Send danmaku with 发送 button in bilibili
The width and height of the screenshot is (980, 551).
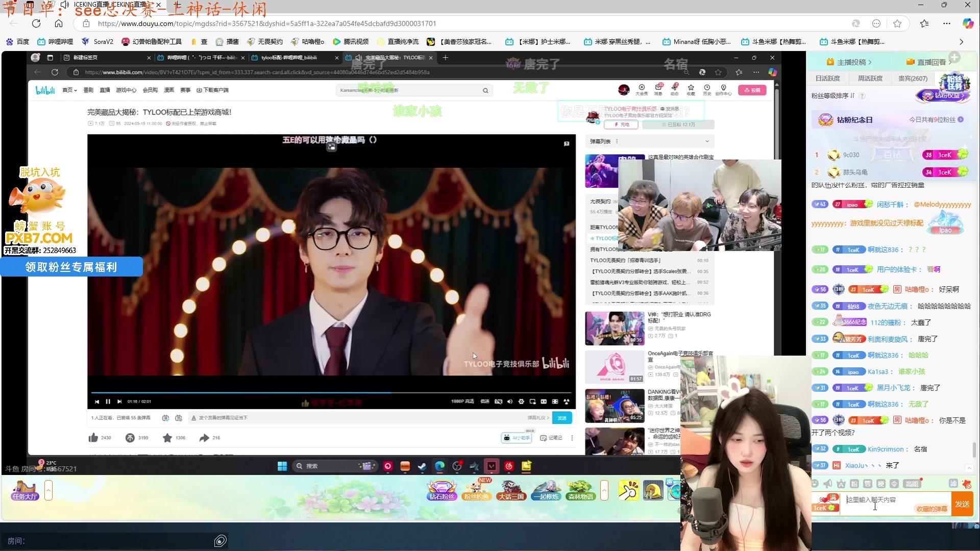click(562, 418)
